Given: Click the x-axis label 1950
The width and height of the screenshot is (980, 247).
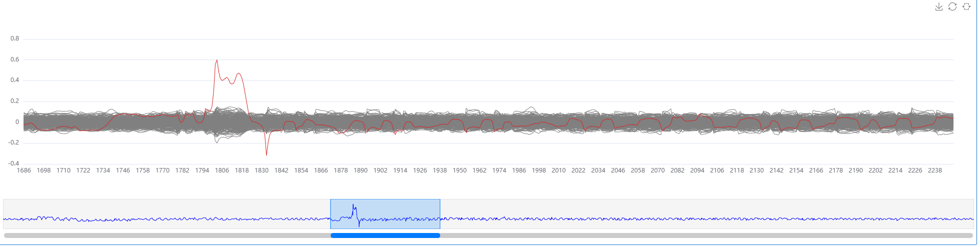Looking at the screenshot, I should pos(459,170).
